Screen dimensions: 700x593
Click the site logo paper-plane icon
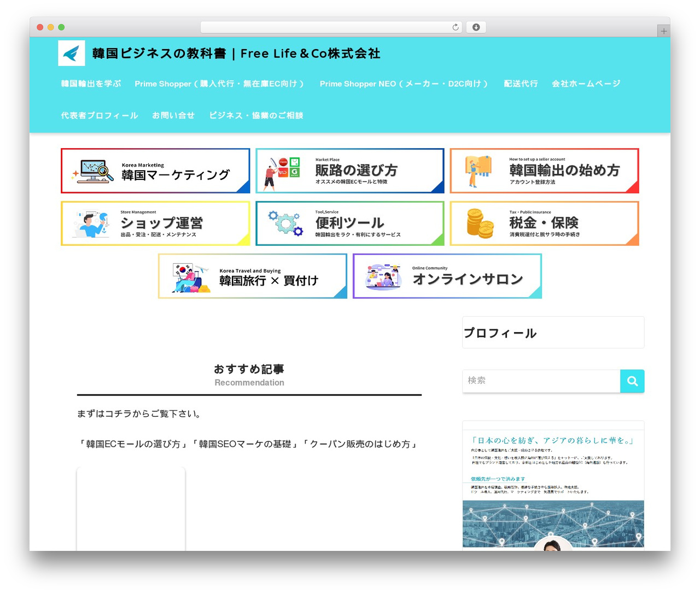(x=72, y=53)
